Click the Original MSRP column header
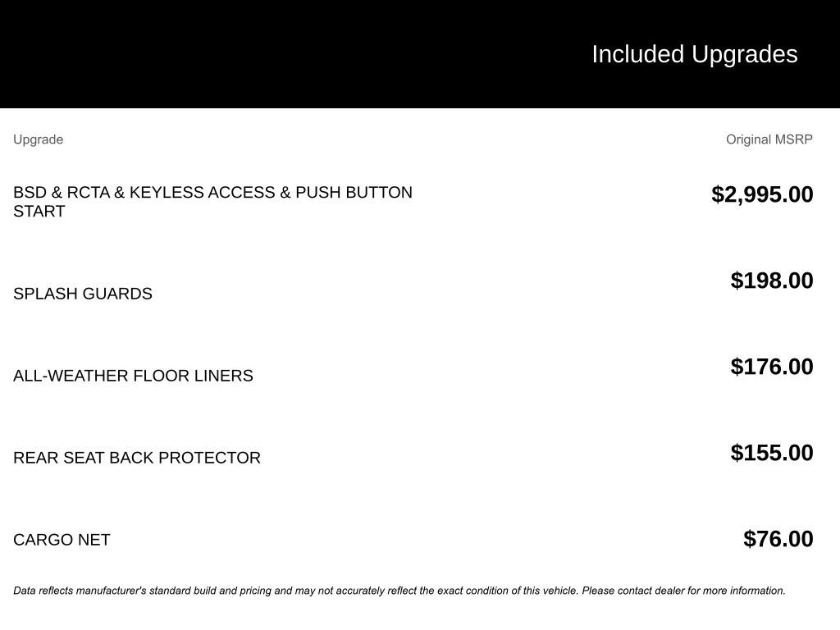The width and height of the screenshot is (840, 630). pos(769,139)
